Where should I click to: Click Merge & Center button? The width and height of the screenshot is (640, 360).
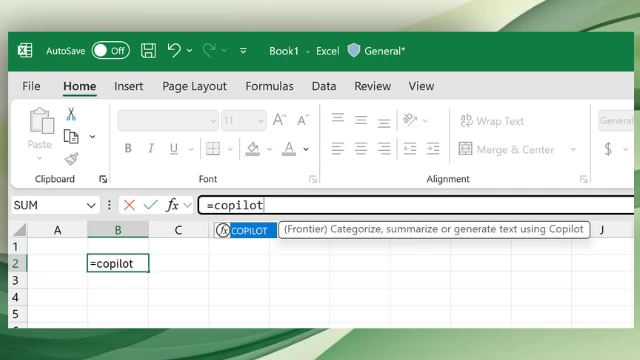(x=507, y=149)
